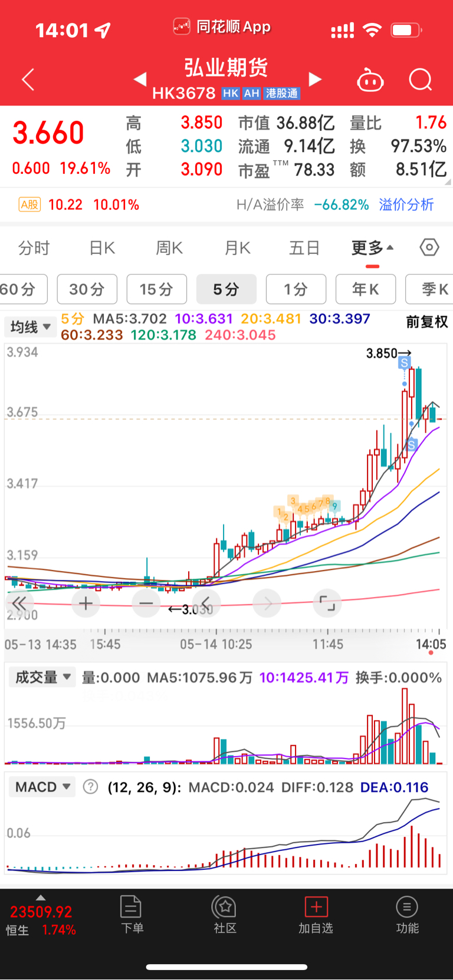
Task: Zoom out chart with minus button
Action: point(146,603)
